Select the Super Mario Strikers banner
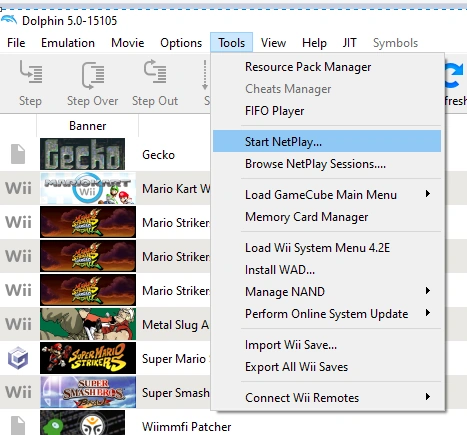 [88, 358]
